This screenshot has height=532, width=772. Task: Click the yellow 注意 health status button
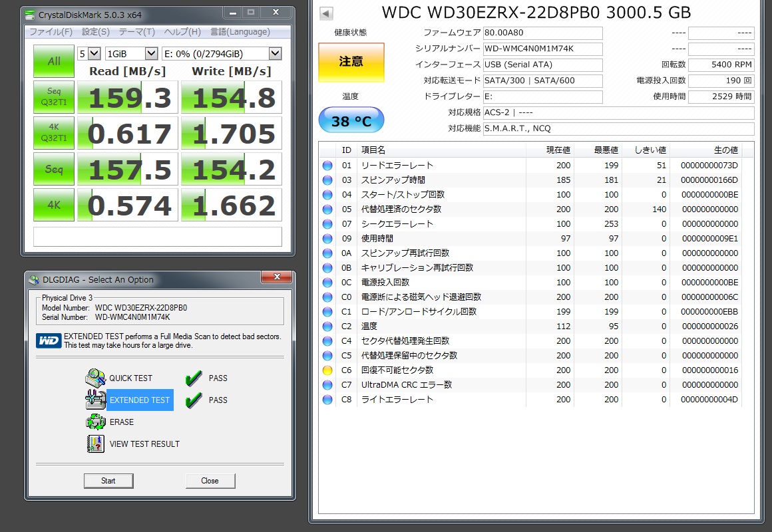351,62
